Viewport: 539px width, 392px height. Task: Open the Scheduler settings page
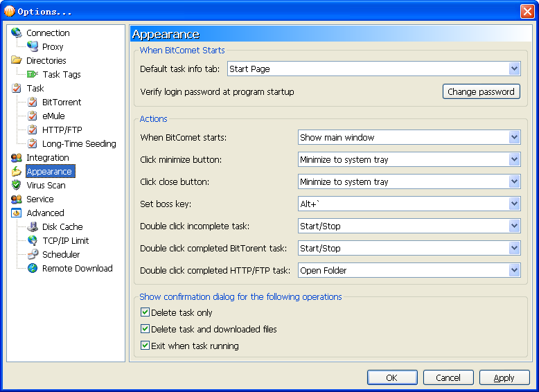(61, 255)
